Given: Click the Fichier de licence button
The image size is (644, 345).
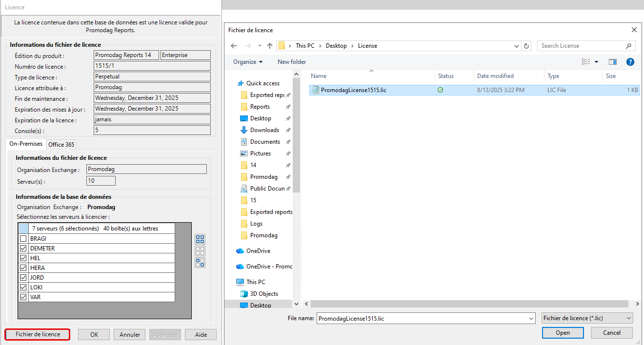Looking at the screenshot, I should coord(38,334).
